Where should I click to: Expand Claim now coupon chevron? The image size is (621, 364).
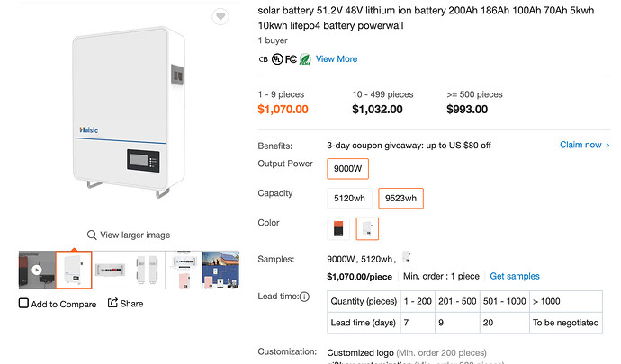pyautogui.click(x=607, y=146)
